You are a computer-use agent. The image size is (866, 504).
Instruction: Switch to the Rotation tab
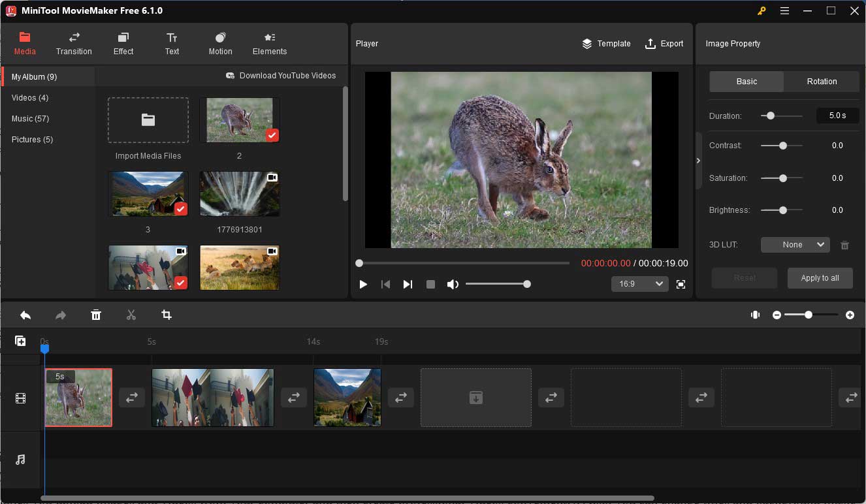click(821, 81)
